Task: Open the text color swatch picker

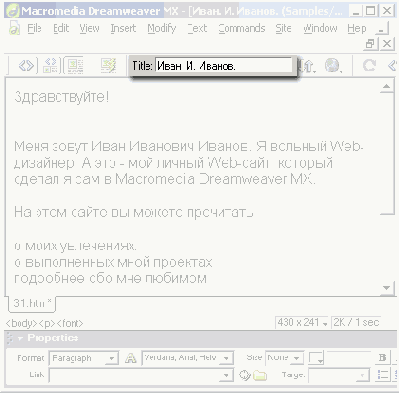Action: click(316, 358)
